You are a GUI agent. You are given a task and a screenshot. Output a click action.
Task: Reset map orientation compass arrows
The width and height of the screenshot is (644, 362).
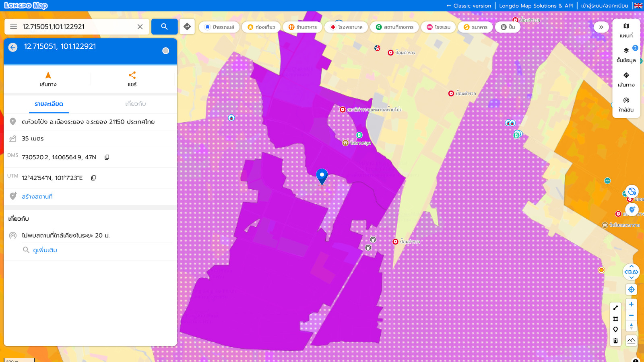[631, 326]
